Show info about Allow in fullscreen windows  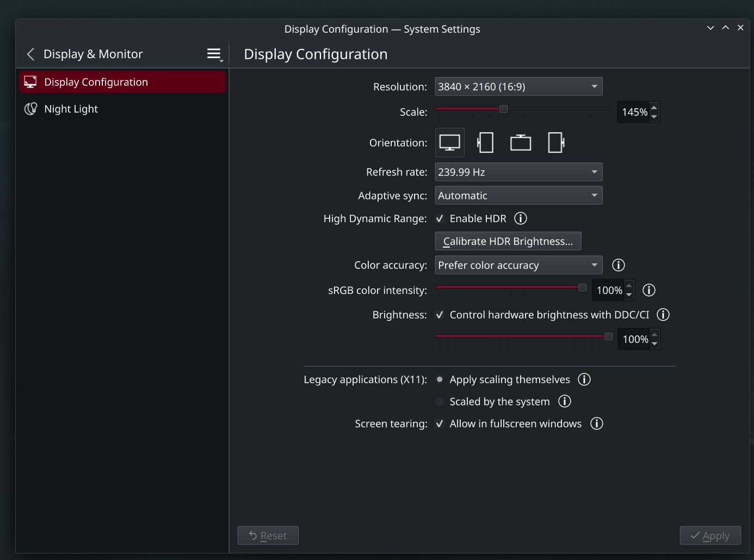point(597,423)
